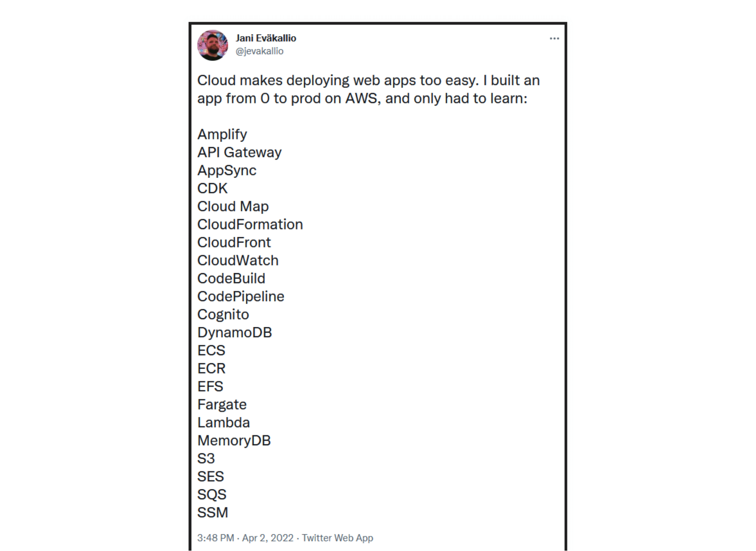Click Jani Eväkallio's profile avatar
756x551 pixels.
tap(213, 45)
